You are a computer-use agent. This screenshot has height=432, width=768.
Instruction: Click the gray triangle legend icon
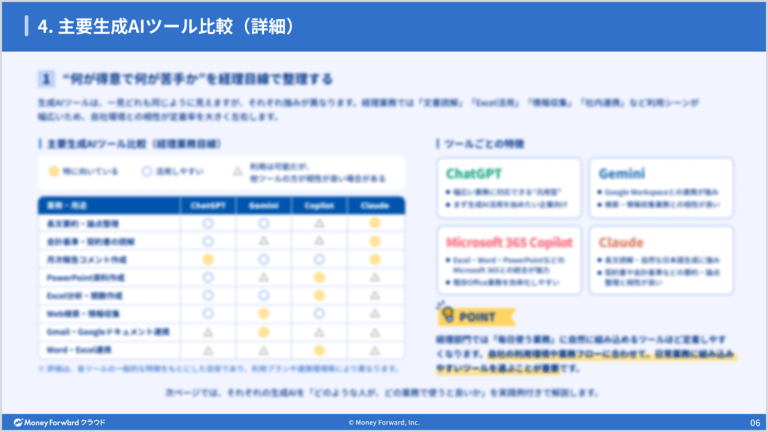[238, 171]
